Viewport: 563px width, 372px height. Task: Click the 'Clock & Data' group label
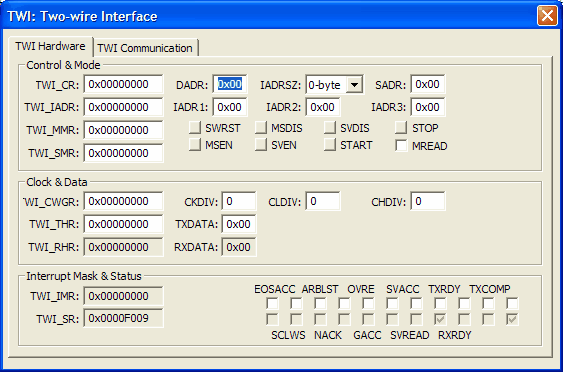pyautogui.click(x=57, y=182)
